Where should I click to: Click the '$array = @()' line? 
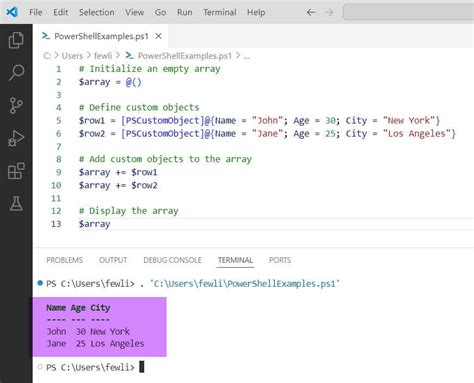click(x=110, y=82)
